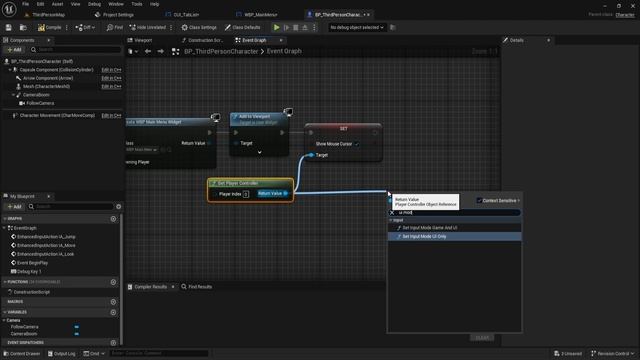Image resolution: width=640 pixels, height=360 pixels.
Task: Open the Tools menu
Action: point(137,4)
